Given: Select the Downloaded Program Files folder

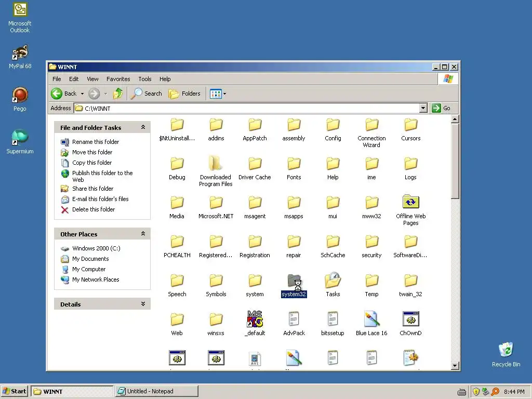Looking at the screenshot, I should point(216,171).
